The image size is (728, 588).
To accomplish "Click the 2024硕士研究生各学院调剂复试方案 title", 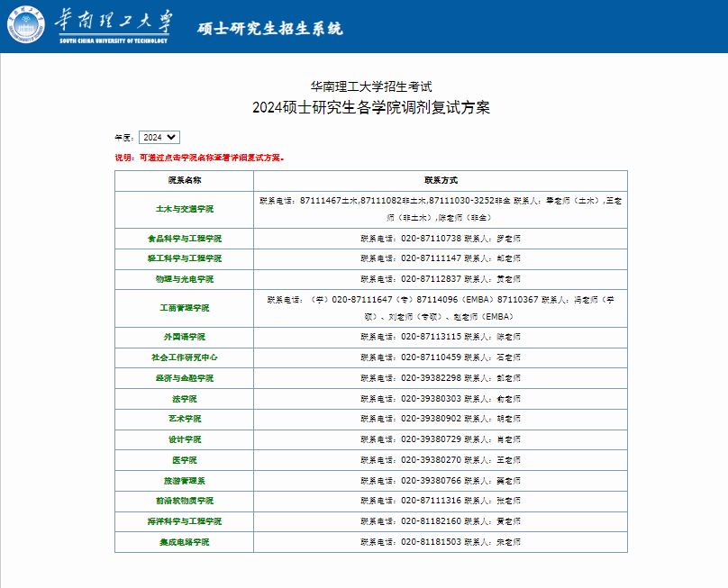I will point(371,108).
